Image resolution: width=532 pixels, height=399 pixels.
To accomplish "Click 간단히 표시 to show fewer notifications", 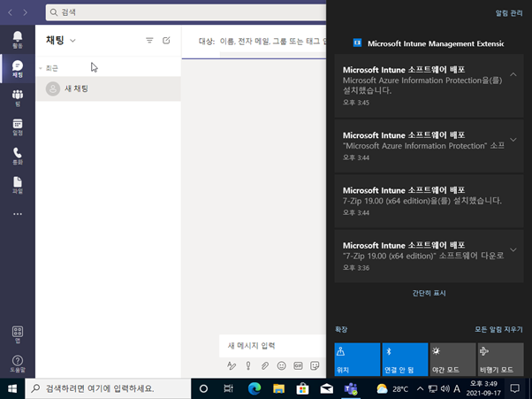I will pos(429,293).
